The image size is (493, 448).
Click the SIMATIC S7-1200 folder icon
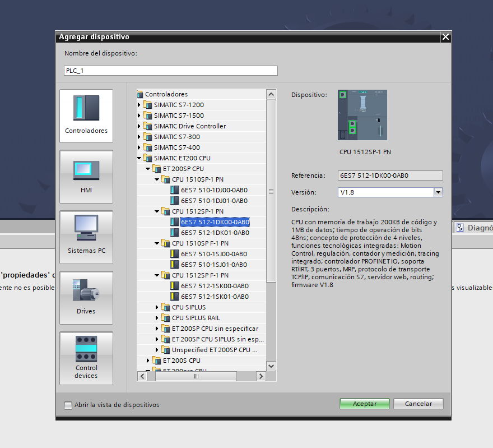(x=148, y=105)
